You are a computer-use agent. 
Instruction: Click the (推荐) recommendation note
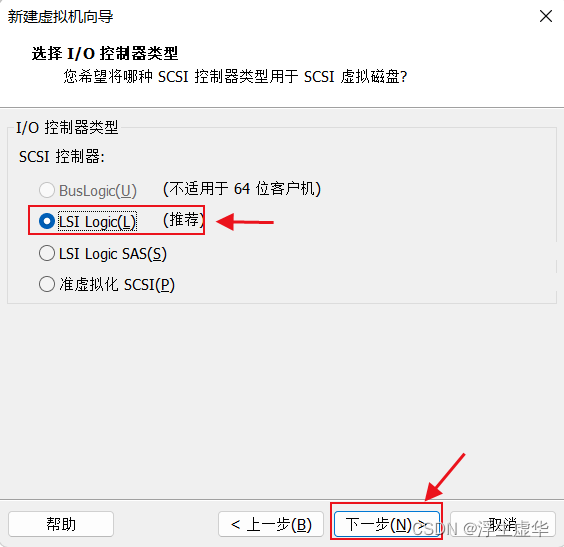pyautogui.click(x=184, y=220)
